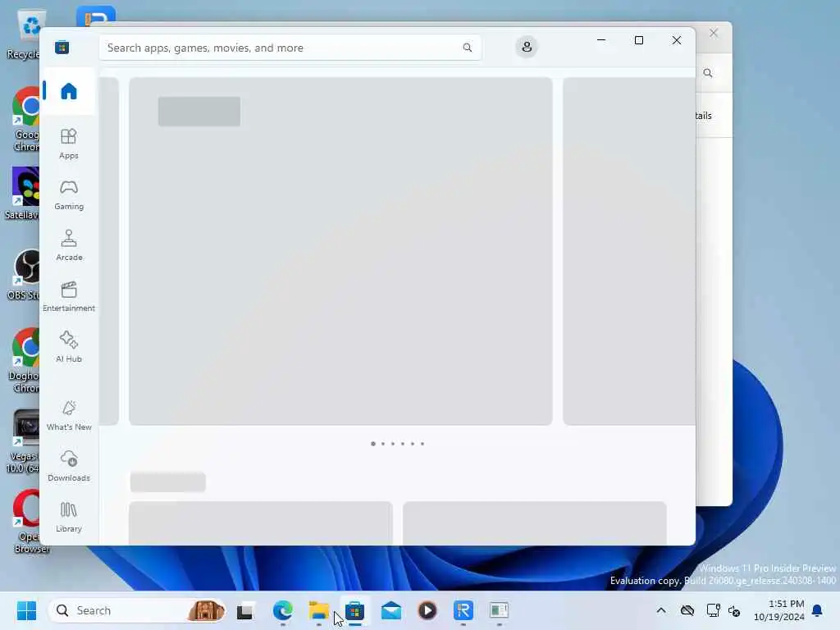Open the display network tray icon
Image resolution: width=840 pixels, height=630 pixels.
coord(713,610)
